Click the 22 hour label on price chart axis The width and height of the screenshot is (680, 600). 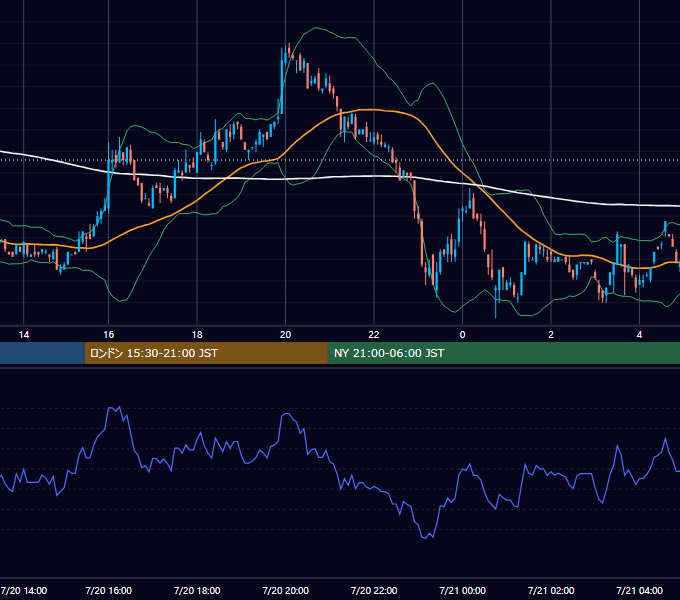(x=374, y=335)
